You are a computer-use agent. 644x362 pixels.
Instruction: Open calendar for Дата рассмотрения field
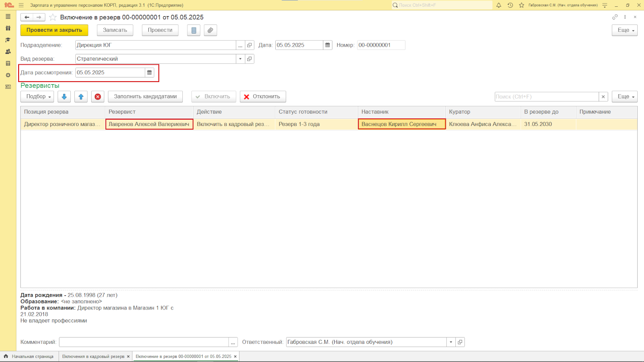pos(149,72)
